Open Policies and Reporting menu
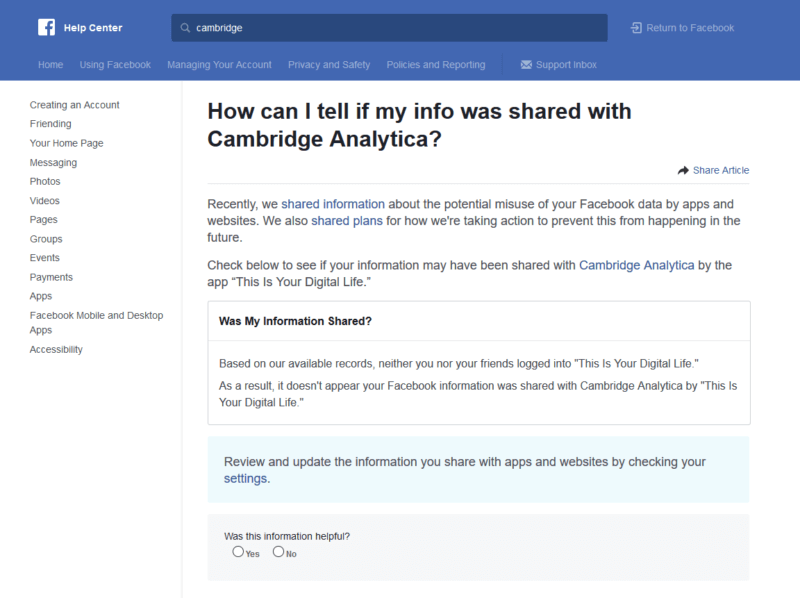The width and height of the screenshot is (800, 598). click(436, 65)
